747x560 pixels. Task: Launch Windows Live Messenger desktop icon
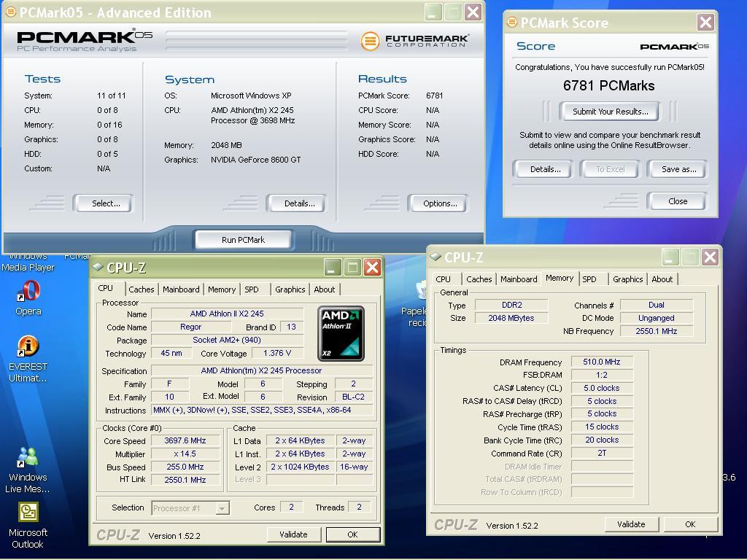click(28, 470)
